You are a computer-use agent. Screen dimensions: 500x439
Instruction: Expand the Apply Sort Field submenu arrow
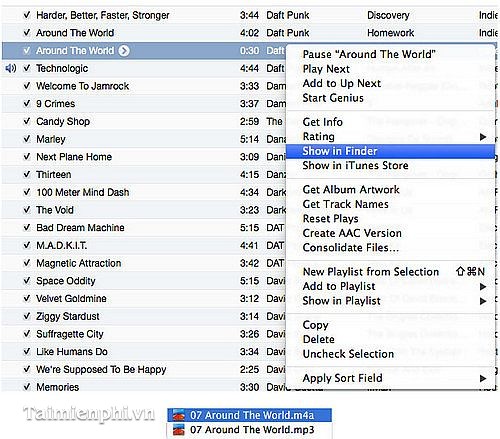483,378
